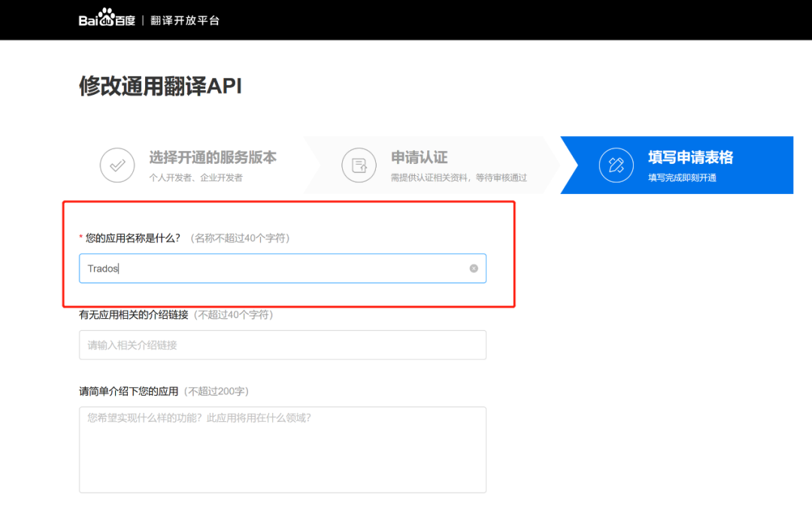Focus the app name field containing Trados
812x507 pixels.
tap(282, 269)
